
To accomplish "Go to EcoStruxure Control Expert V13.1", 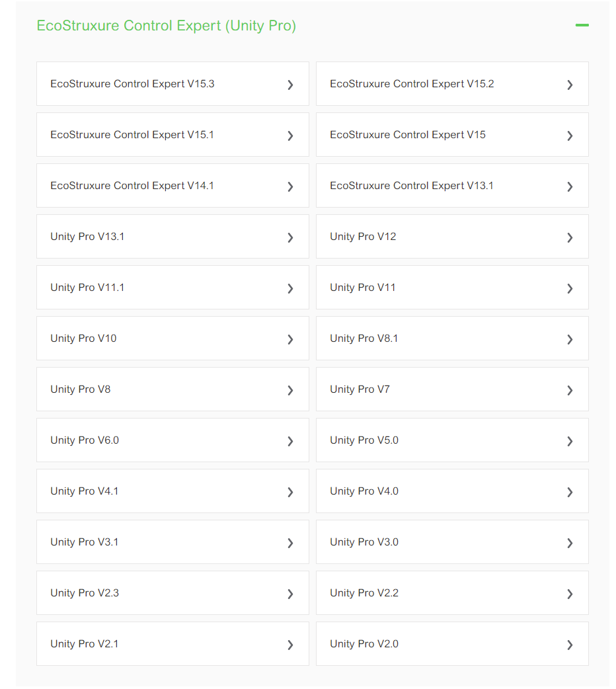I will (x=412, y=186).
